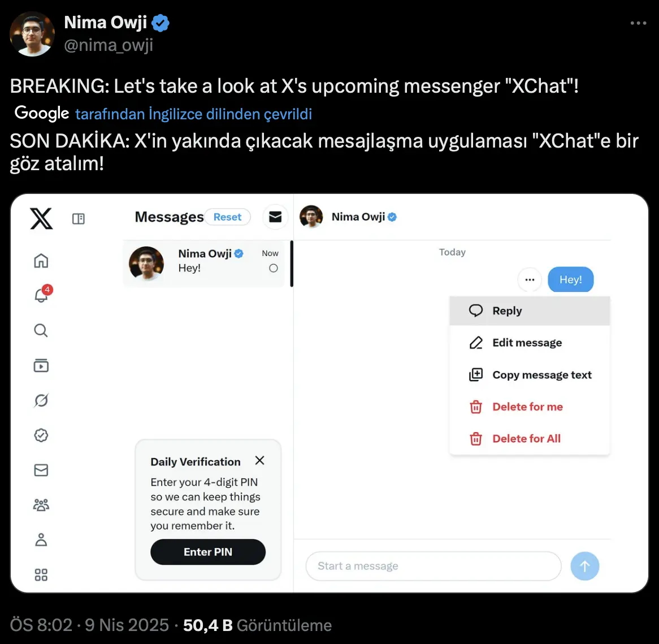Open the Search magnifier icon
The height and width of the screenshot is (644, 659).
click(x=41, y=330)
